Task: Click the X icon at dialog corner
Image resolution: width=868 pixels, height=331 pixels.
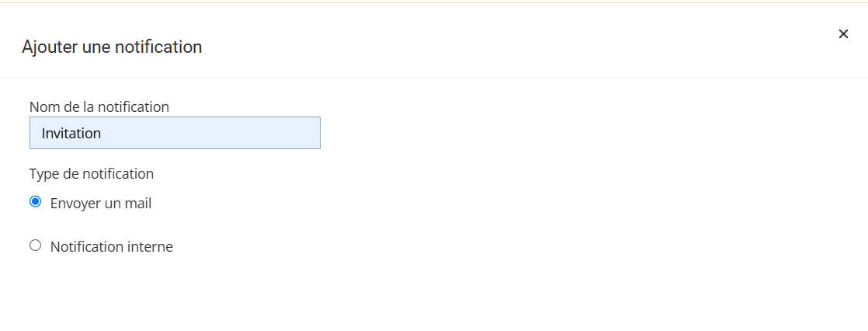Action: [x=843, y=34]
